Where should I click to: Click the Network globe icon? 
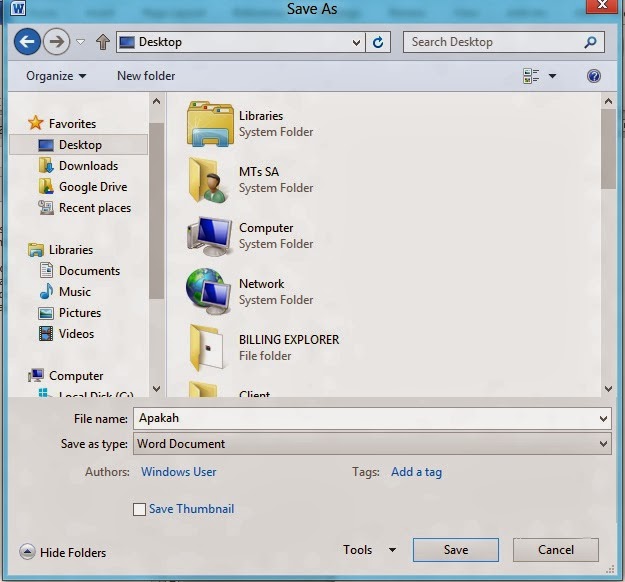pyautogui.click(x=208, y=292)
